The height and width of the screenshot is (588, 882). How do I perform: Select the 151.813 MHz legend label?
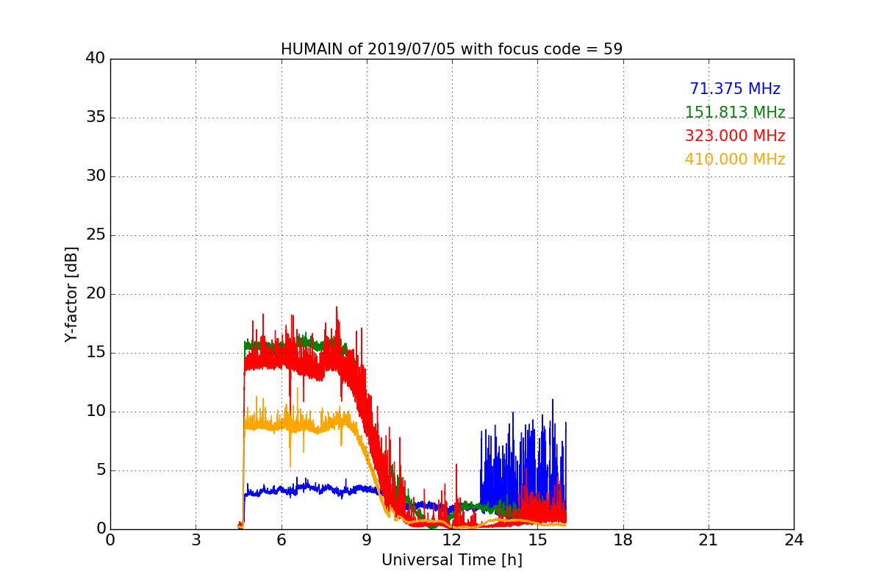735,112
